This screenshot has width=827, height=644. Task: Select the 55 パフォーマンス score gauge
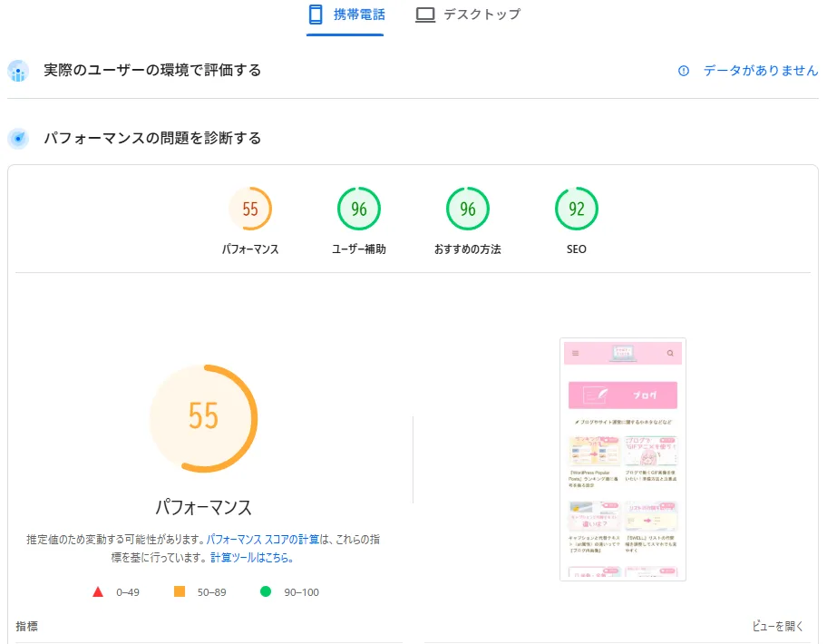click(x=250, y=209)
